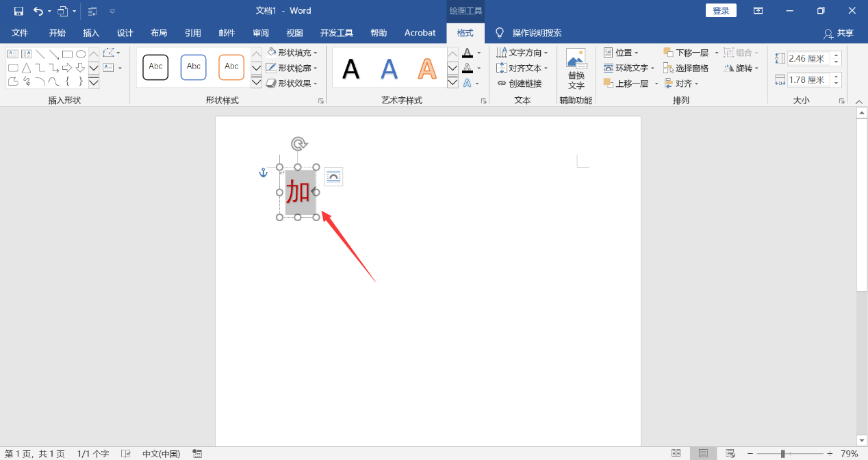Insert a text box shape from gallery
This screenshot has height=460, width=868.
(x=12, y=54)
